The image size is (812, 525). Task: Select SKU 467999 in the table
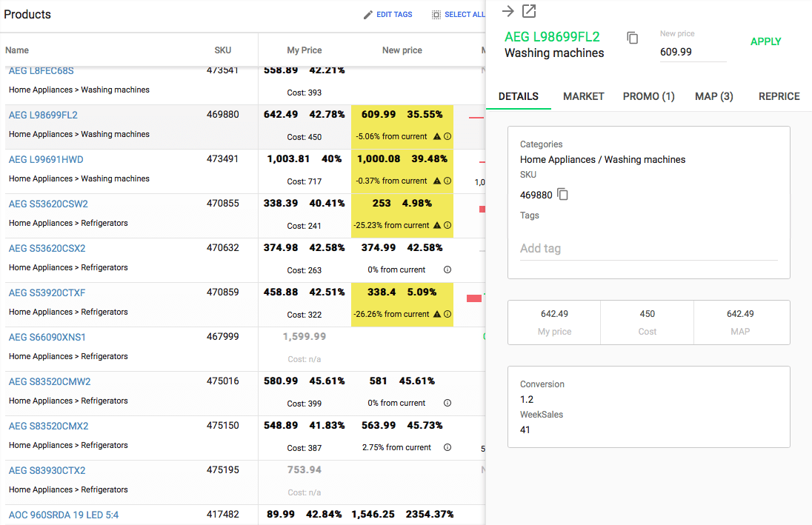click(x=223, y=336)
